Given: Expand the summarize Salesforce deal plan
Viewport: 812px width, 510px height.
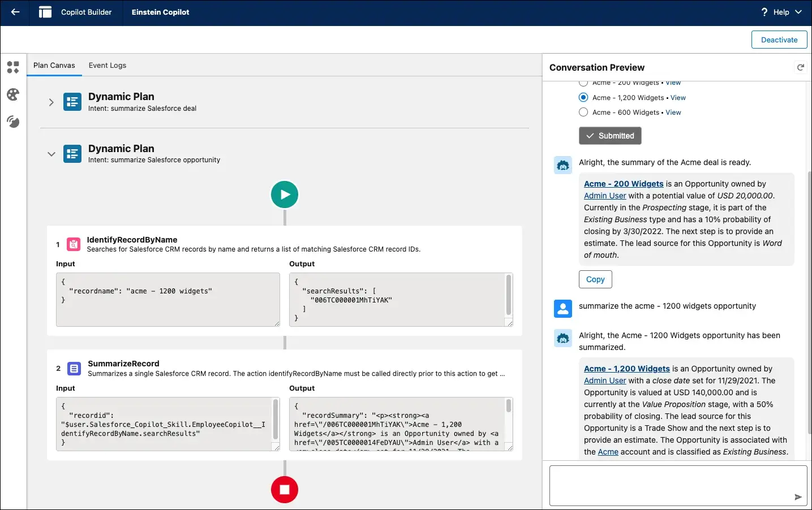Looking at the screenshot, I should pos(51,102).
